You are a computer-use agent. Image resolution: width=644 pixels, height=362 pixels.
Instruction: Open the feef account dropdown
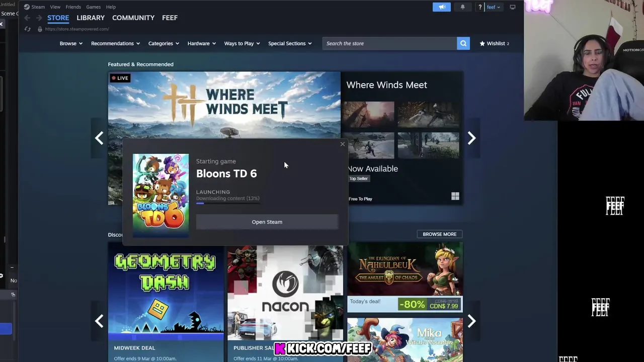[493, 7]
